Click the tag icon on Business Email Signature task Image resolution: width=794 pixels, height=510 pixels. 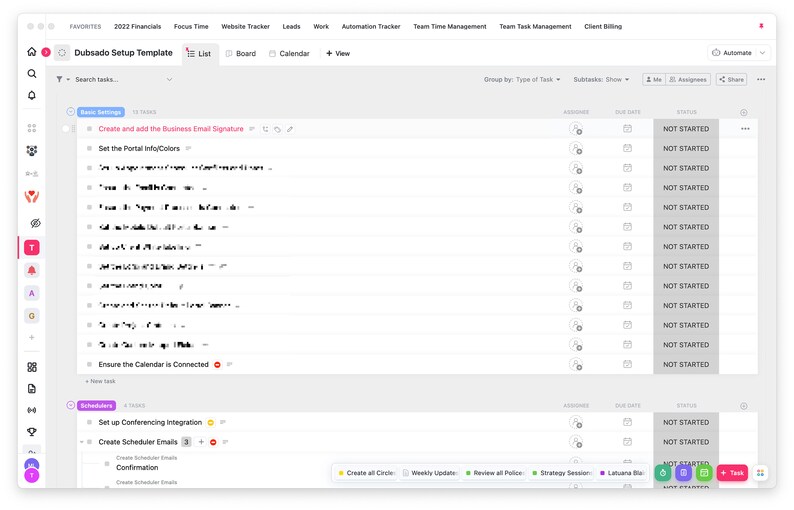coord(277,129)
